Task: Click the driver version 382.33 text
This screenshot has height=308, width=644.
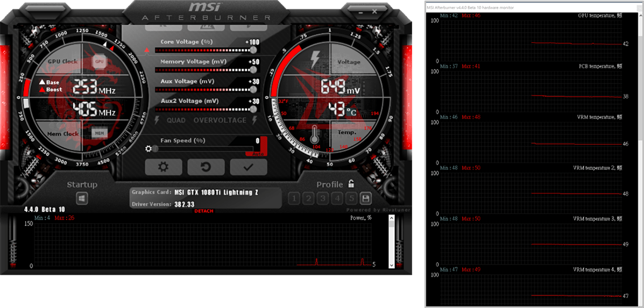Action: click(184, 204)
